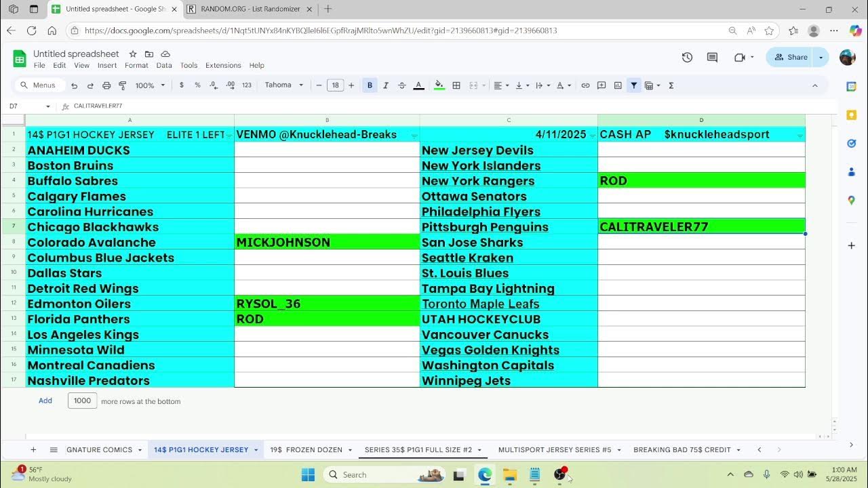The height and width of the screenshot is (488, 868).
Task: Switch to RANDOM.ORG List Randomizer browser tab
Action: (250, 9)
